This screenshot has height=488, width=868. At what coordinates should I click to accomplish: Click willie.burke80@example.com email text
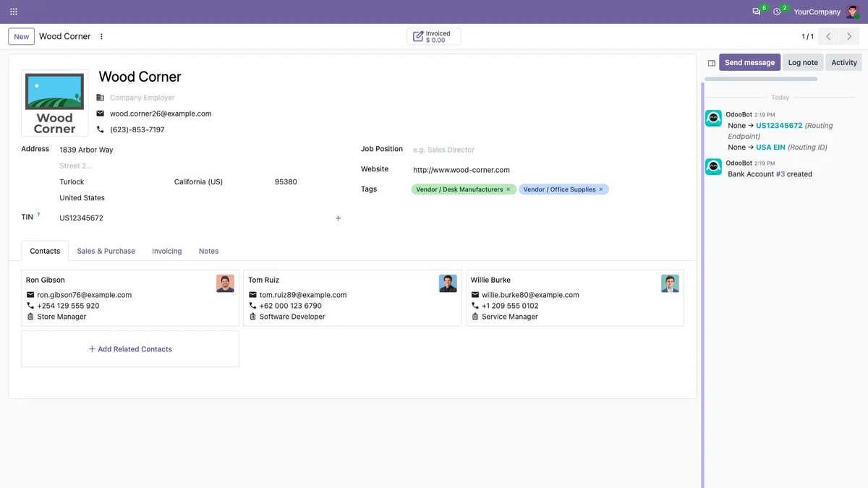[x=530, y=295]
